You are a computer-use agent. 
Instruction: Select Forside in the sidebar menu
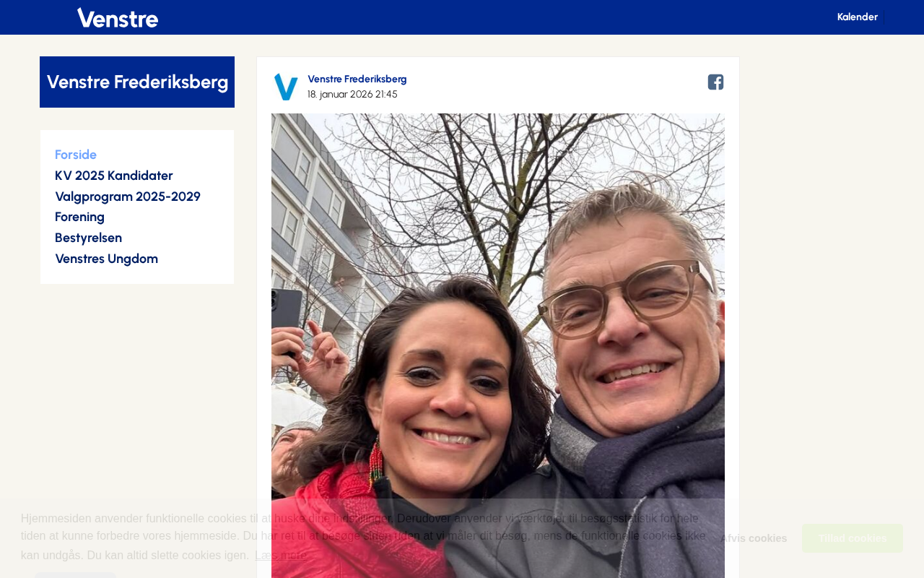point(76,155)
